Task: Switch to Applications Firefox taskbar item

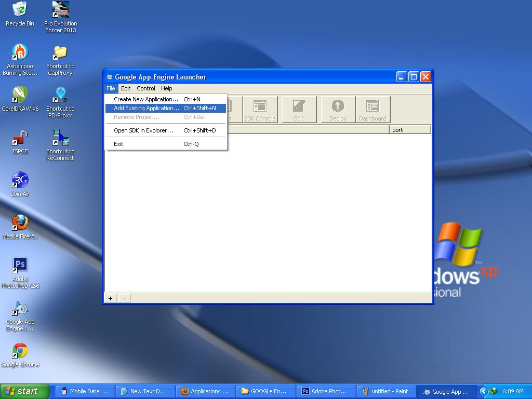Action: click(205, 391)
